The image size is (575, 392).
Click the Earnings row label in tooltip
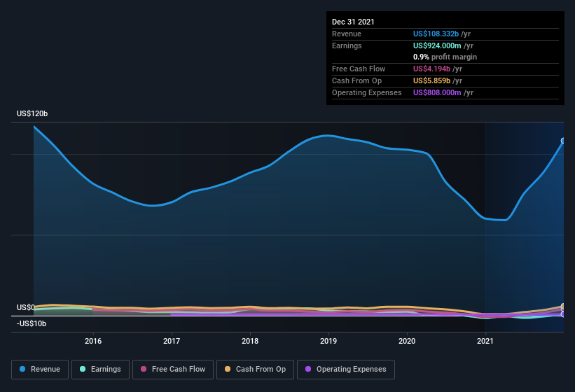[x=347, y=45]
